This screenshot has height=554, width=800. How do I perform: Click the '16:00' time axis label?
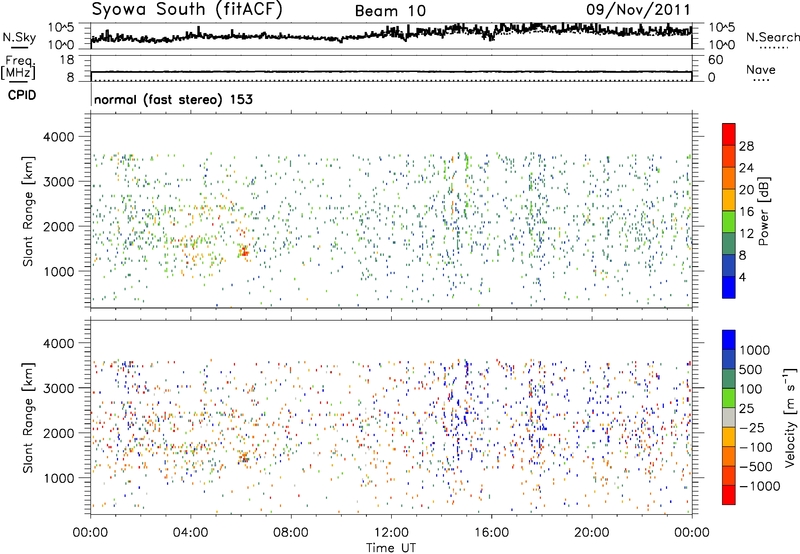[491, 533]
